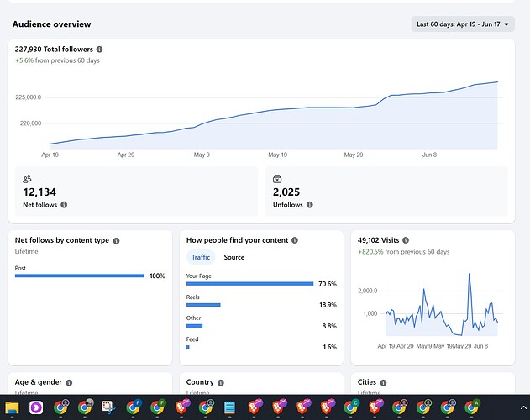Click the Reels 18.9% traffic bar
The width and height of the screenshot is (530, 420).
tap(203, 305)
